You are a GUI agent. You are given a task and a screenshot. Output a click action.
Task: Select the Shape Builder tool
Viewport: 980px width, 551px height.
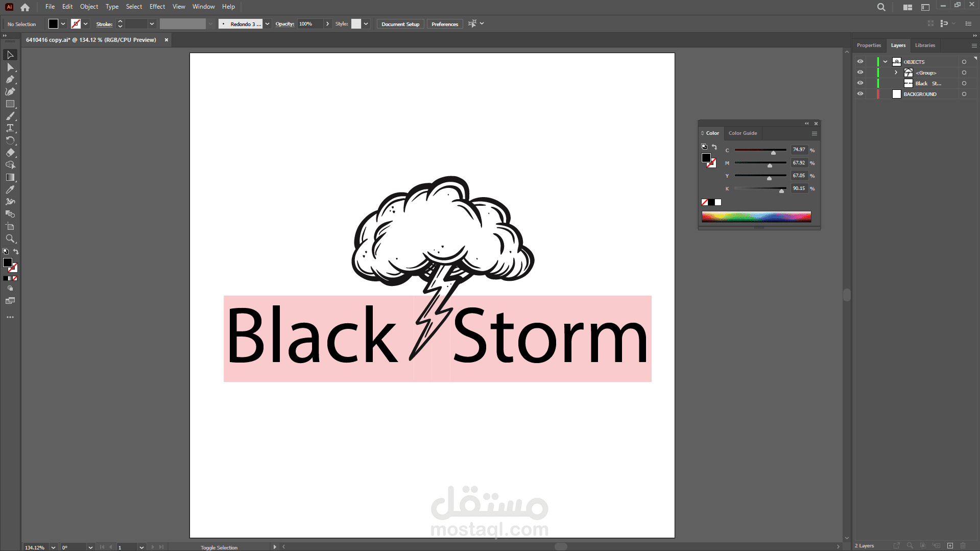click(10, 165)
